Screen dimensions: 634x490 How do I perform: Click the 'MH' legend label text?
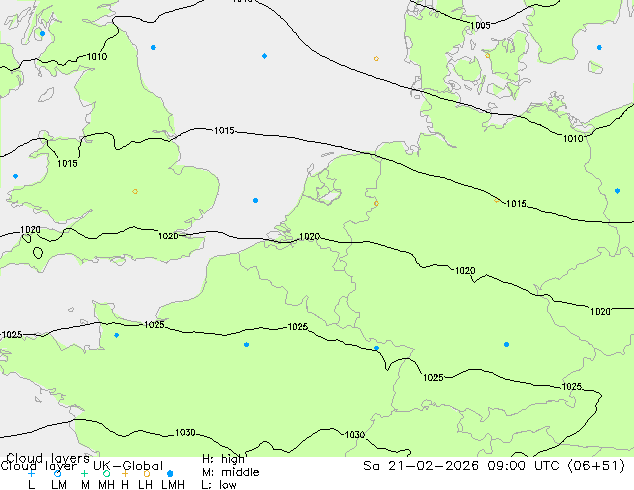coord(106,484)
